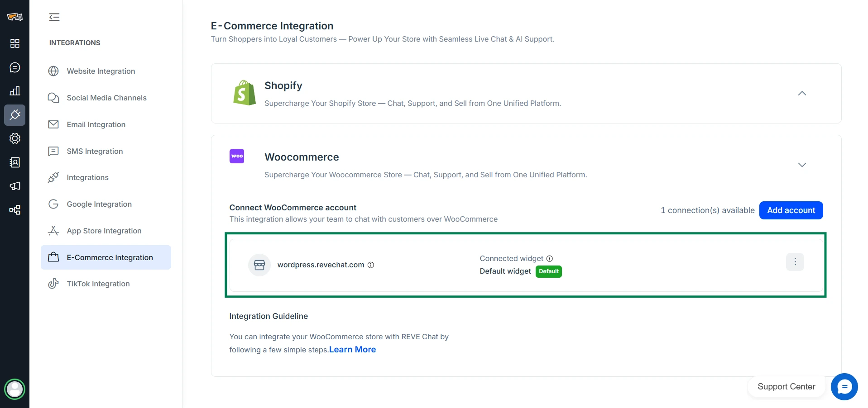Click the Shopify heading
Image resolution: width=868 pixels, height=408 pixels.
click(283, 85)
